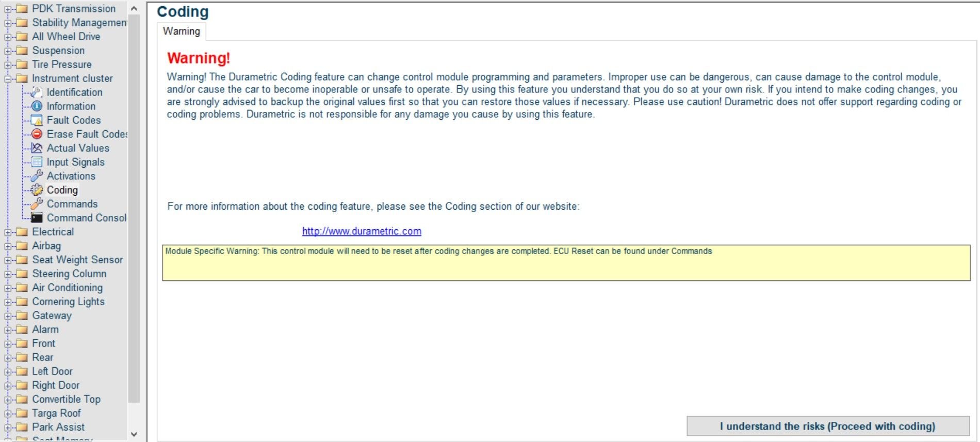
Task: Open the durametric.com website link
Action: point(362,231)
